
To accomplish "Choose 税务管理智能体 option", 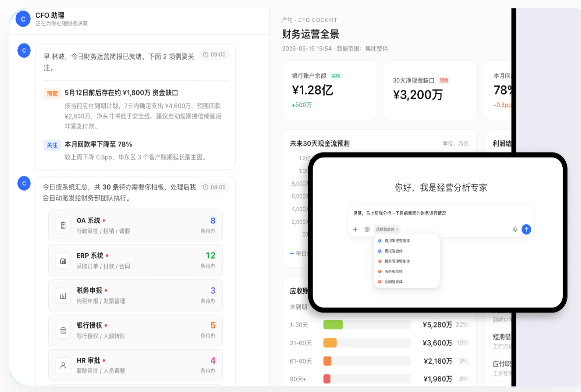I will 406,262.
